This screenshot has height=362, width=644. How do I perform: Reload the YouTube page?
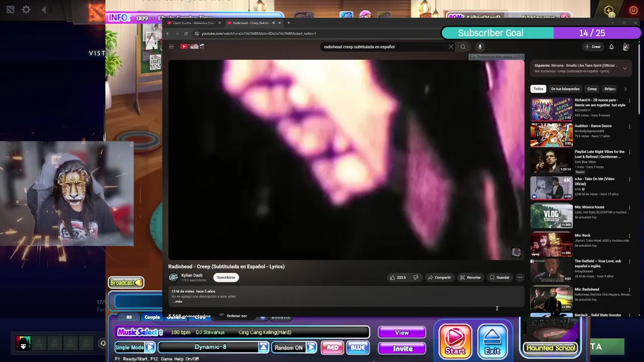(x=186, y=34)
